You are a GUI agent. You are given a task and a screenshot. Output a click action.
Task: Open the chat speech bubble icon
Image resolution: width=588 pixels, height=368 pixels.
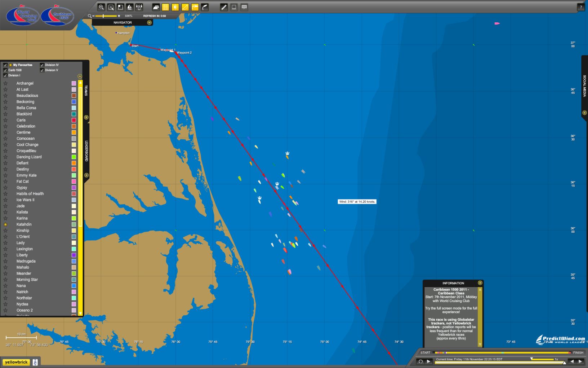coord(244,7)
